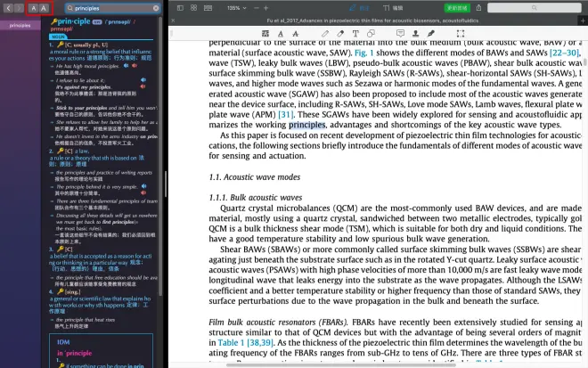The height and width of the screenshot is (368, 588).
Task: Go back in dictionary history
Action: [8, 8]
